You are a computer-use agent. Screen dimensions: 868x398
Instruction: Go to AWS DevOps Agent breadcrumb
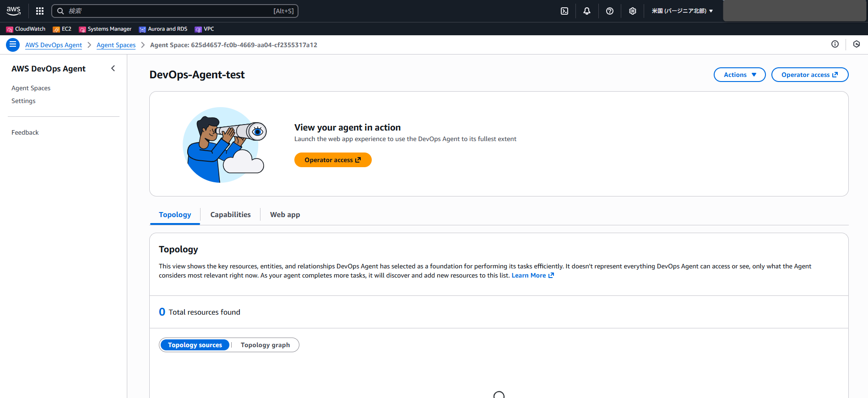[x=54, y=45]
